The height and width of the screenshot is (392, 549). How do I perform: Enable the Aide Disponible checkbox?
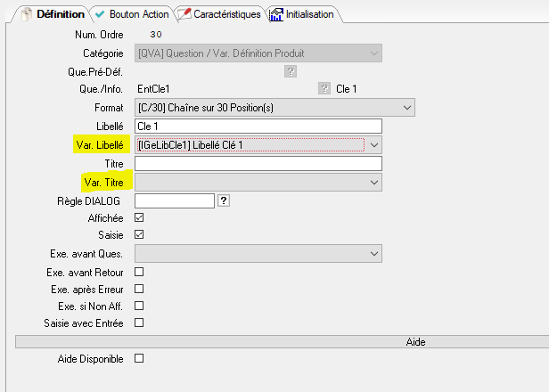pyautogui.click(x=138, y=358)
